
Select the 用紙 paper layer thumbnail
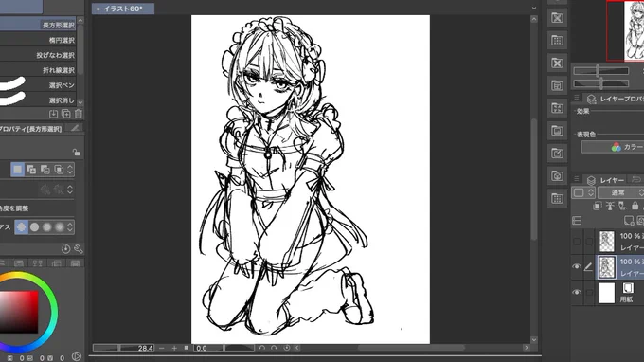(607, 293)
